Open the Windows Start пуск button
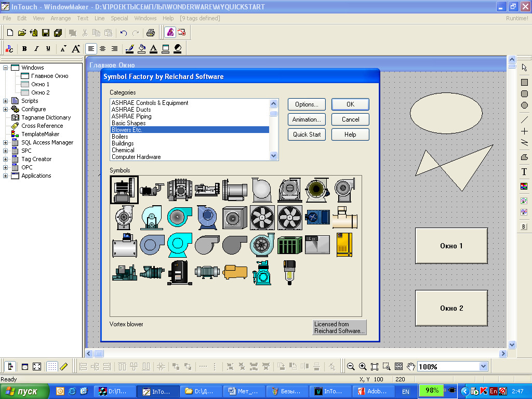This screenshot has width=532, height=399. [x=24, y=391]
